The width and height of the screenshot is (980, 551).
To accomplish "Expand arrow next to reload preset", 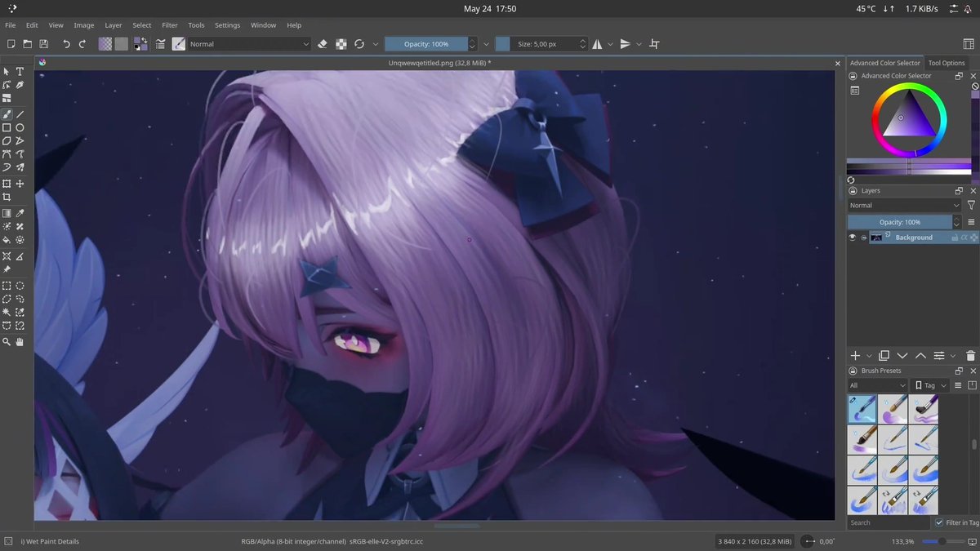I will (x=376, y=44).
